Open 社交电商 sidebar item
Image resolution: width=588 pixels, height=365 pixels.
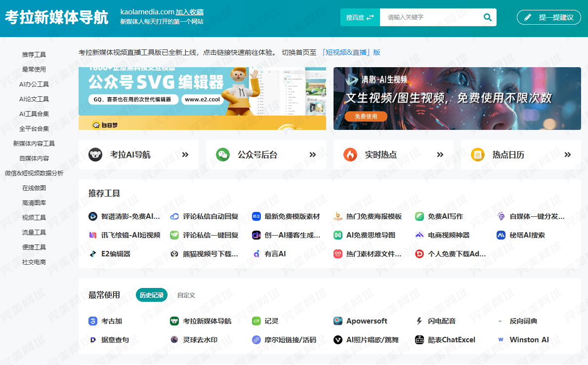34,262
